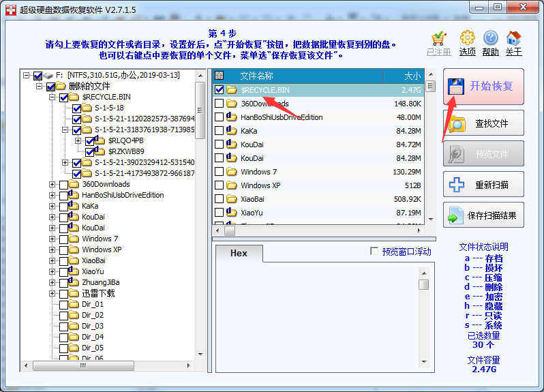
Task: Expand the 360Downloads tree node
Action: coord(52,184)
